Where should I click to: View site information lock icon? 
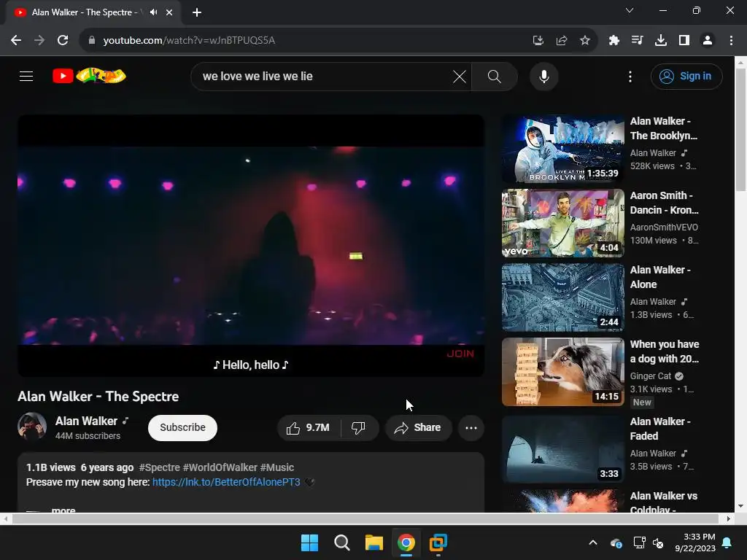coord(91,40)
